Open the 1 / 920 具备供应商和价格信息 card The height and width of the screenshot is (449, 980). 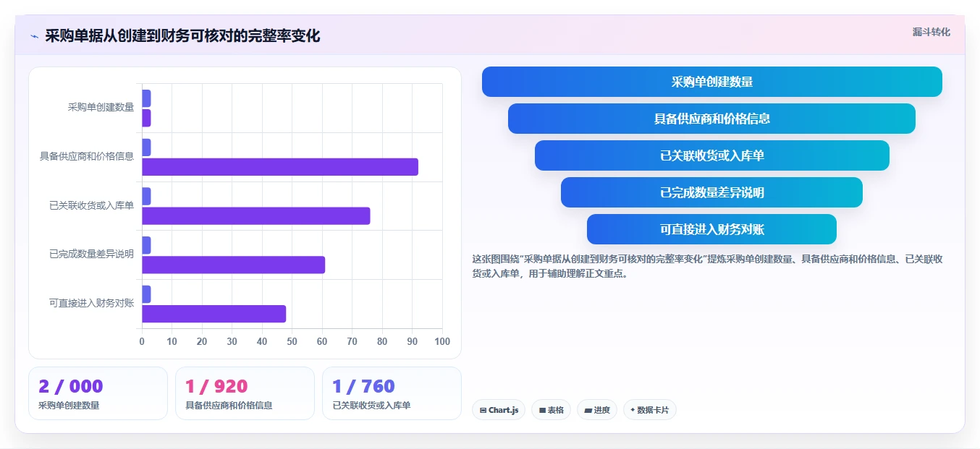tap(245, 393)
